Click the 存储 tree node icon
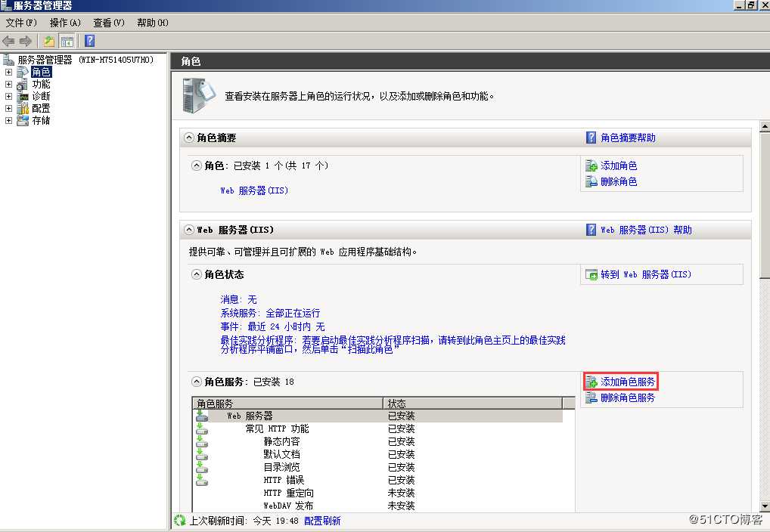The height and width of the screenshot is (532, 770). tap(22, 120)
